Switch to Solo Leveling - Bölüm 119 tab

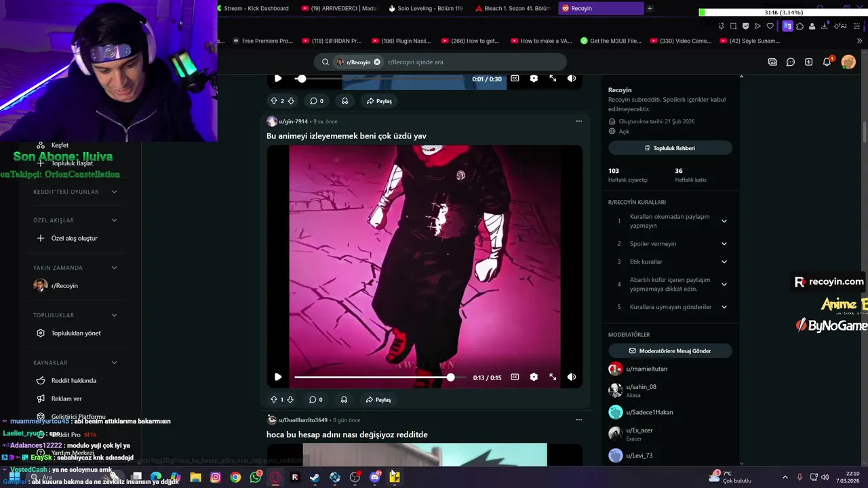(426, 8)
